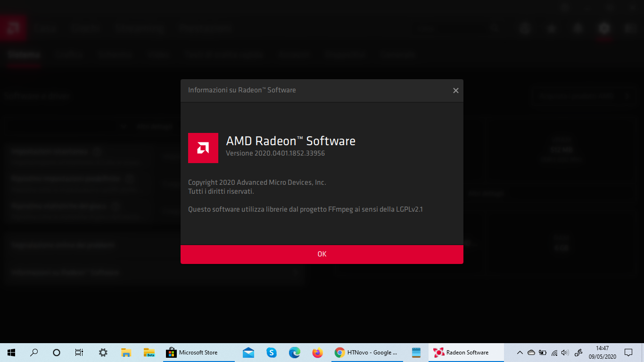Open the notepad app icon on taskbar
644x362 pixels.
[416, 353]
